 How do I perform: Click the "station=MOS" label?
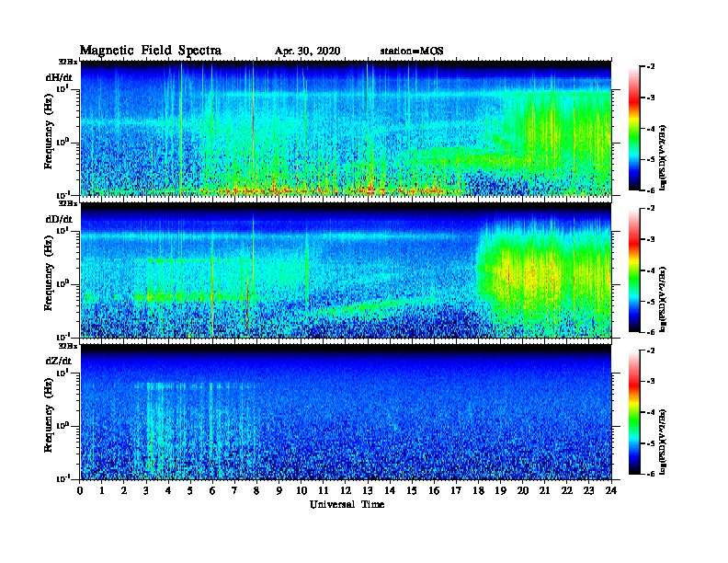[x=412, y=52]
